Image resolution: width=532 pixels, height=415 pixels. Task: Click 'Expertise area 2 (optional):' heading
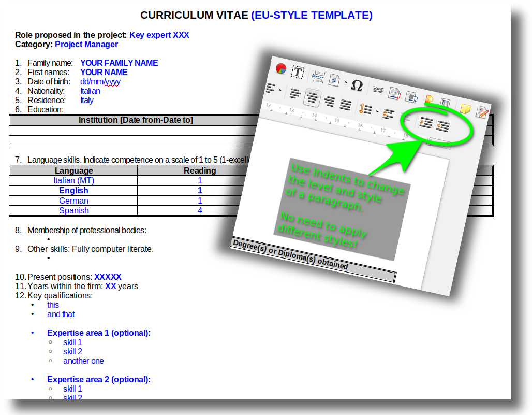tap(99, 379)
